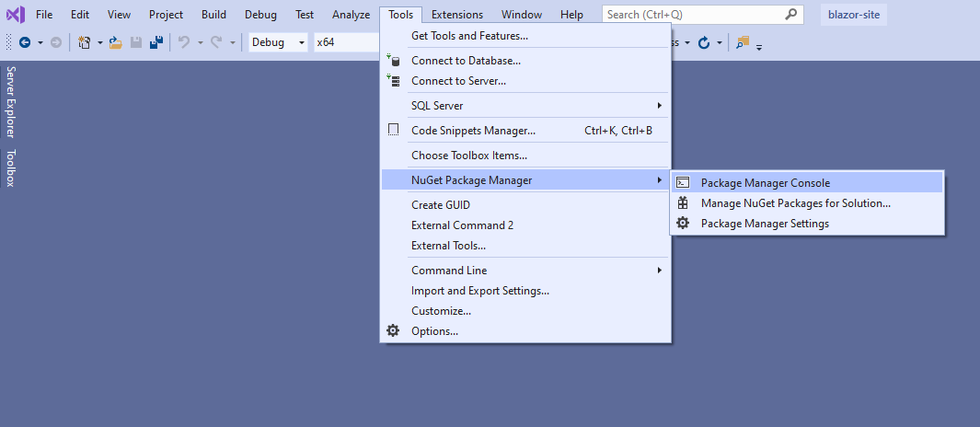The image size is (980, 427).
Task: Choose Manage NuGet Packages for Solution
Action: 795,203
